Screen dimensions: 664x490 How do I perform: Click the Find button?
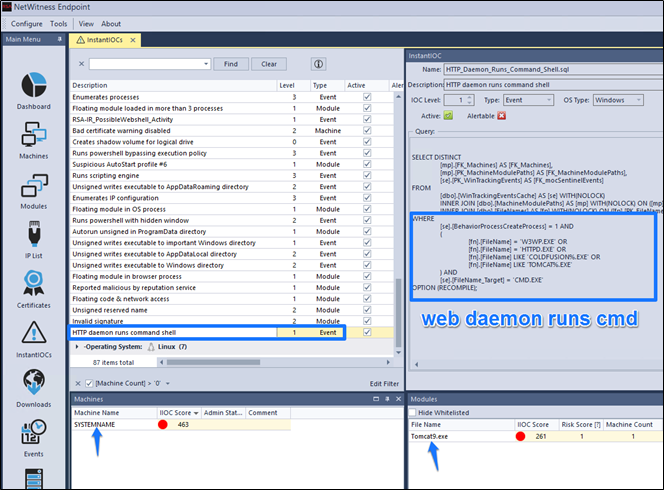pyautogui.click(x=231, y=64)
